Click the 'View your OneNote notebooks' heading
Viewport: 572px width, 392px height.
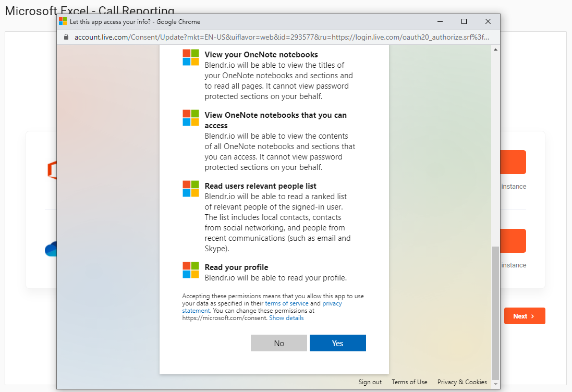coord(261,55)
